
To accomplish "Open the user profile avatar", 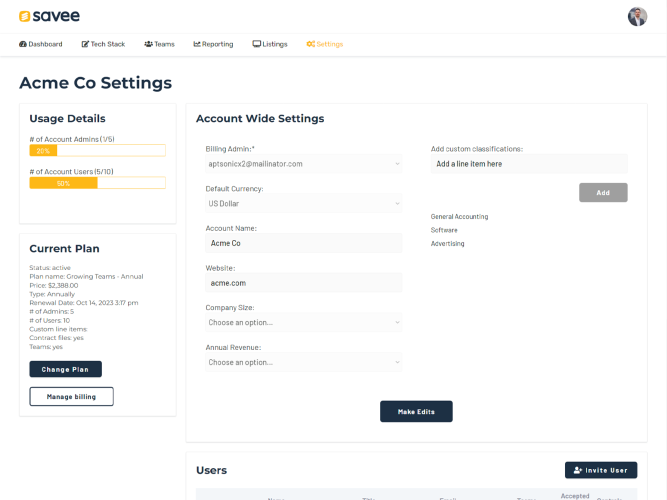I will [637, 17].
